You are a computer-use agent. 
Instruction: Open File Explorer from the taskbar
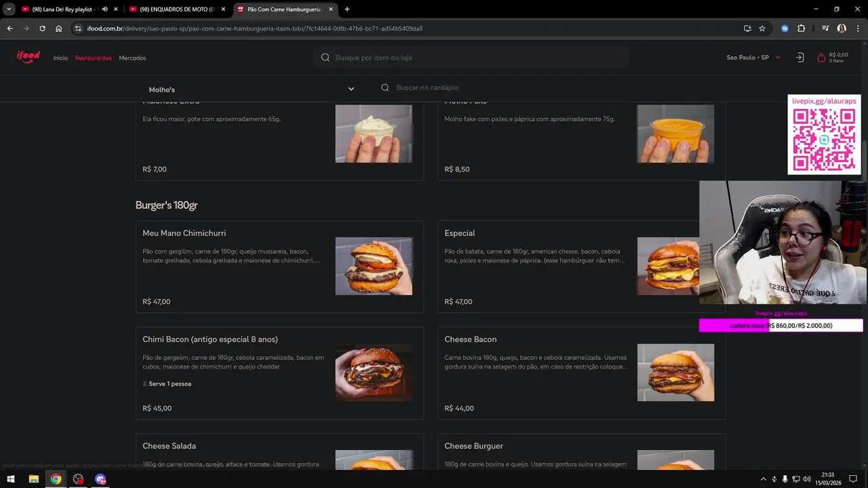(x=33, y=479)
